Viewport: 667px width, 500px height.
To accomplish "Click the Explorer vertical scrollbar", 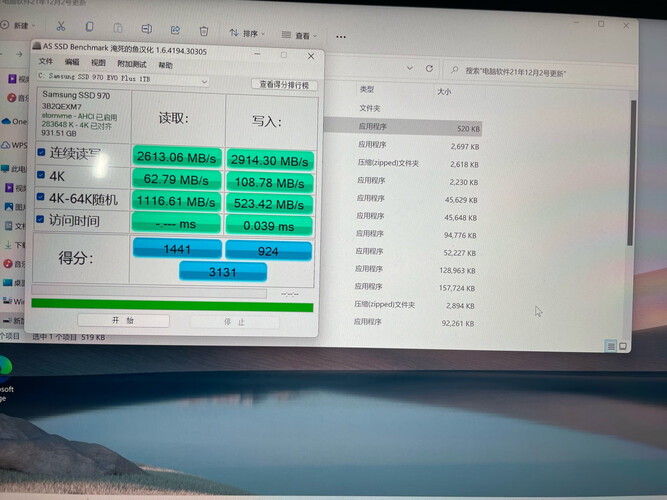I will point(632,172).
